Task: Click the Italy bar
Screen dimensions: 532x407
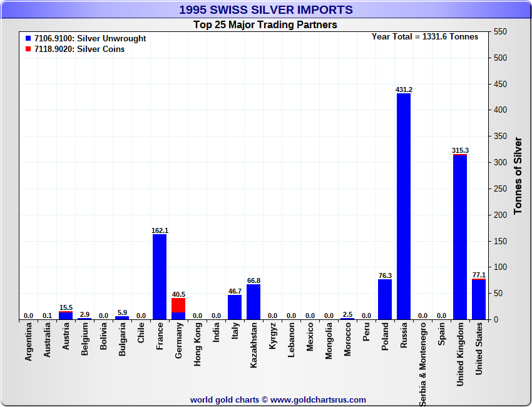Action: click(235, 307)
